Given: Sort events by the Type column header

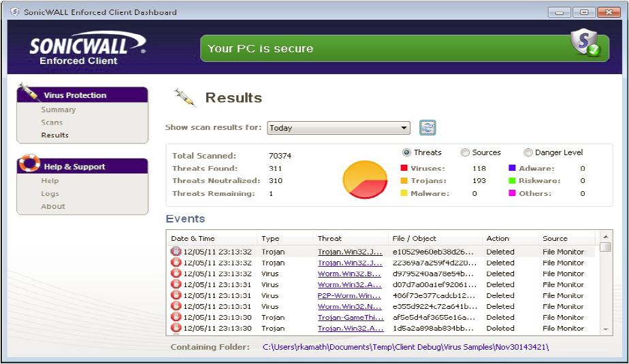Looking at the screenshot, I should (270, 238).
